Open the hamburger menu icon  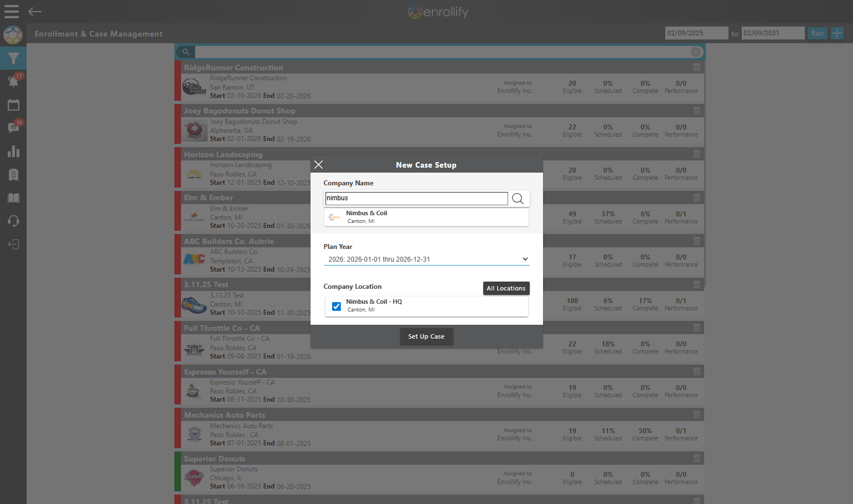pyautogui.click(x=12, y=12)
